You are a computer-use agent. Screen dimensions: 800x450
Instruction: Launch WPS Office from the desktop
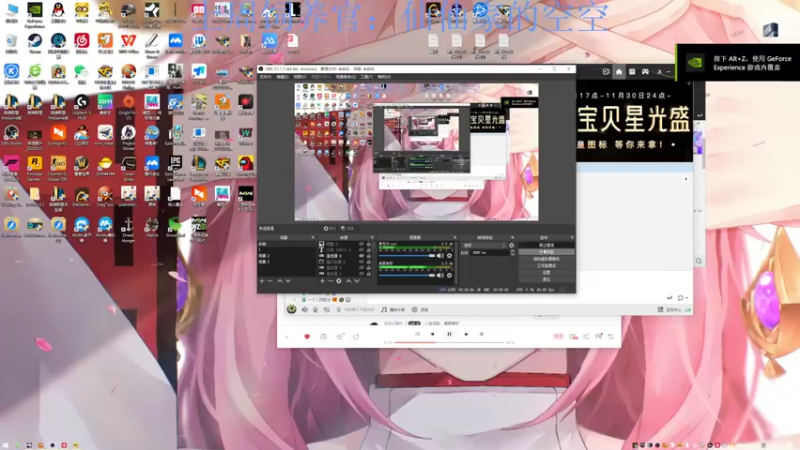129,43
